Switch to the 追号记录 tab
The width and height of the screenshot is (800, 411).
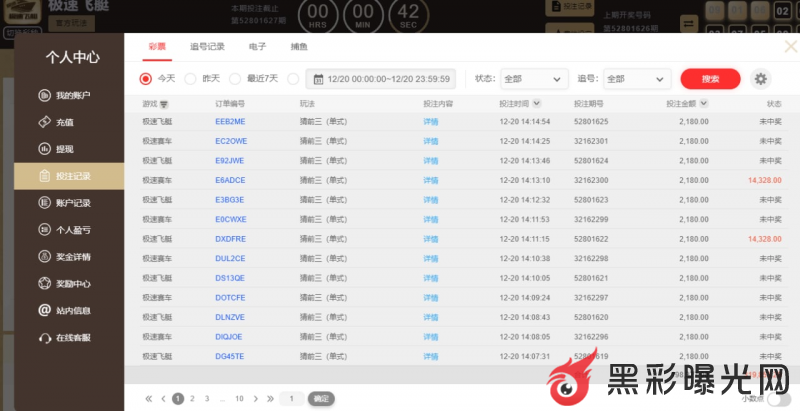[x=207, y=47]
